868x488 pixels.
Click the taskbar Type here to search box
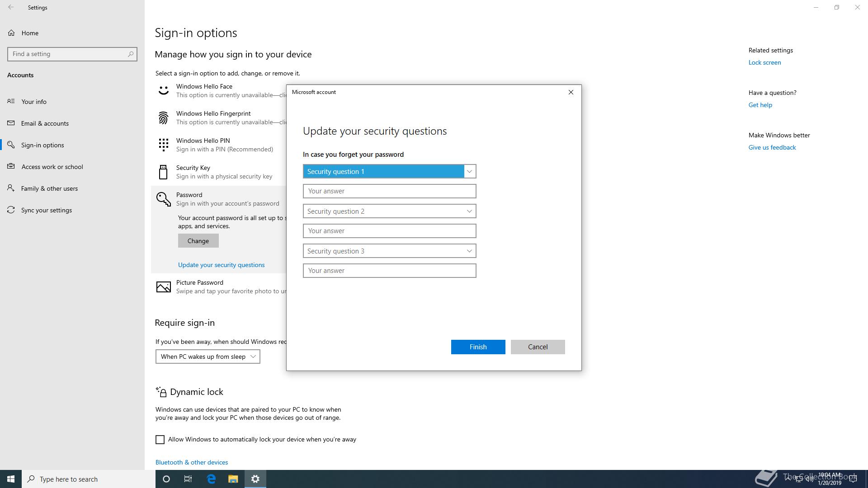coord(89,479)
